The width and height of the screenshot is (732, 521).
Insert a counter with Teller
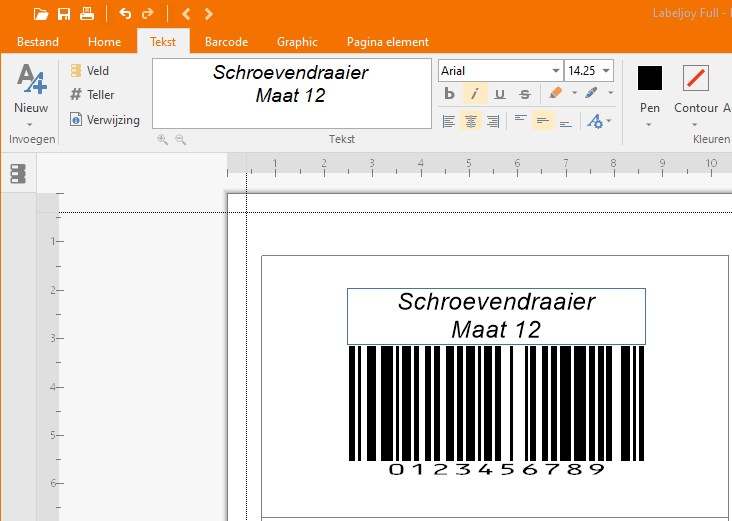92,95
